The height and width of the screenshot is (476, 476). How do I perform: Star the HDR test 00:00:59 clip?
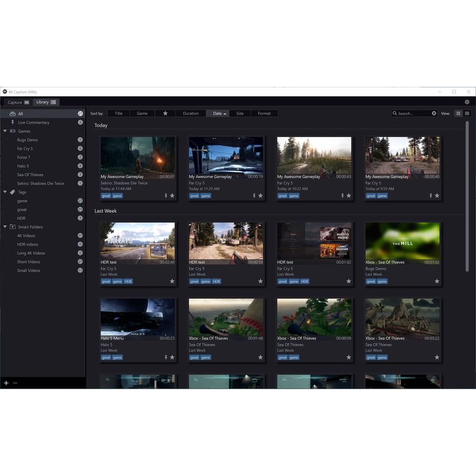(261, 281)
